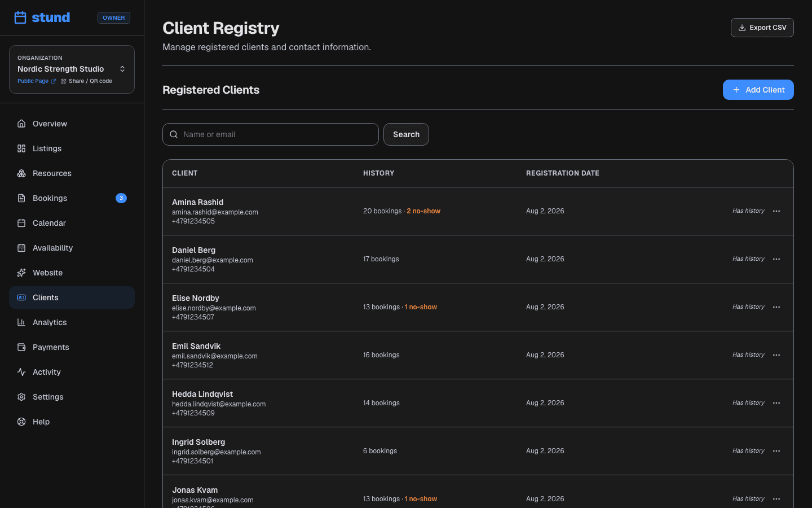
Task: Click the Calendar icon in sidebar
Action: [21, 223]
